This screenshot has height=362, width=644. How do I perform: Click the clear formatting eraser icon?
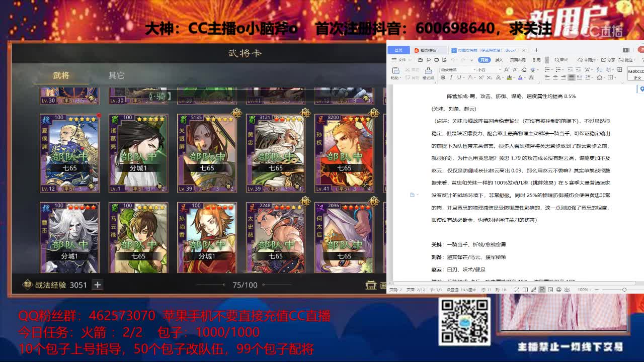click(x=524, y=70)
